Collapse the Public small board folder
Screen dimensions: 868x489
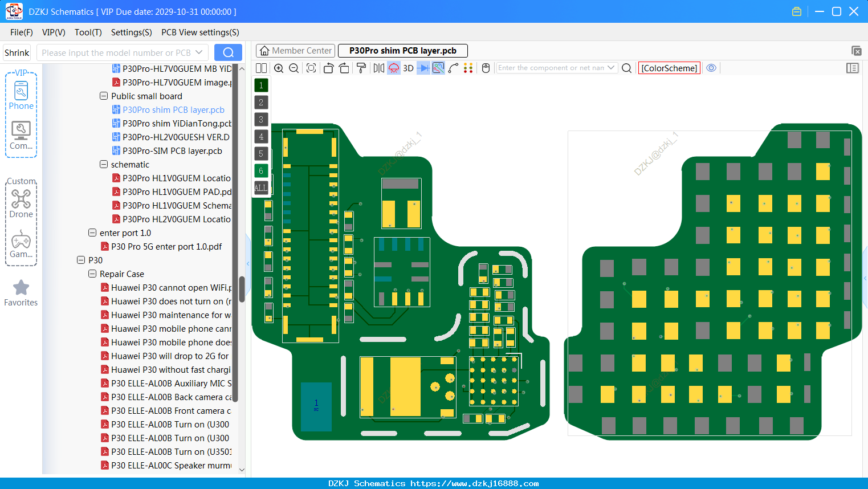[x=104, y=96]
